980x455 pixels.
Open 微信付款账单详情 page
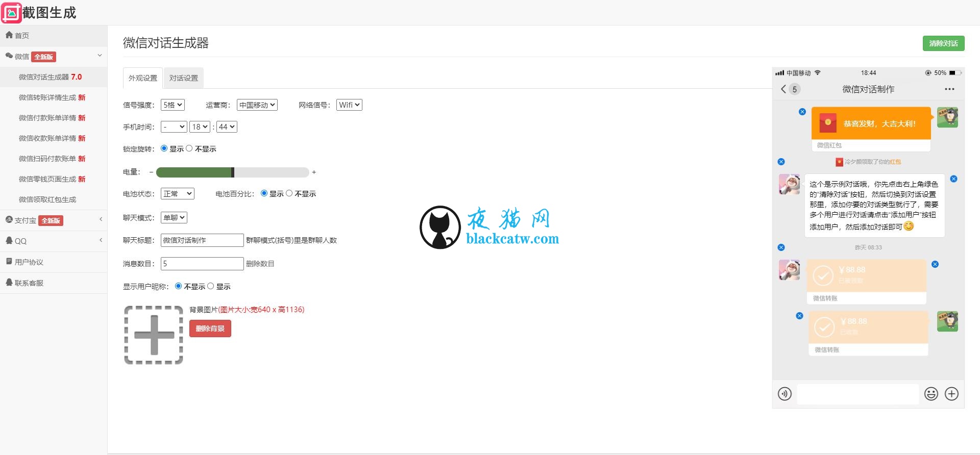pos(54,118)
